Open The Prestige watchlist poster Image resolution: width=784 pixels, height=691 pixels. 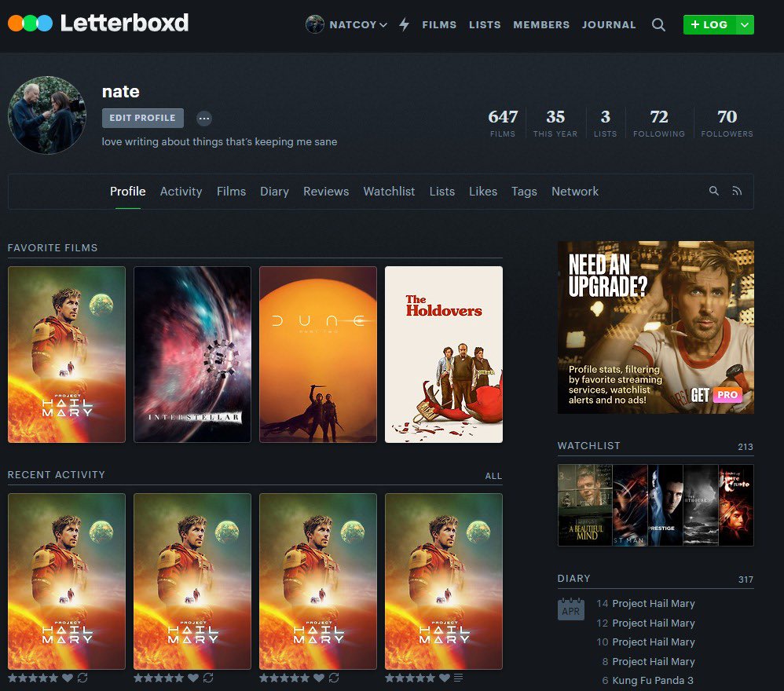pos(665,505)
